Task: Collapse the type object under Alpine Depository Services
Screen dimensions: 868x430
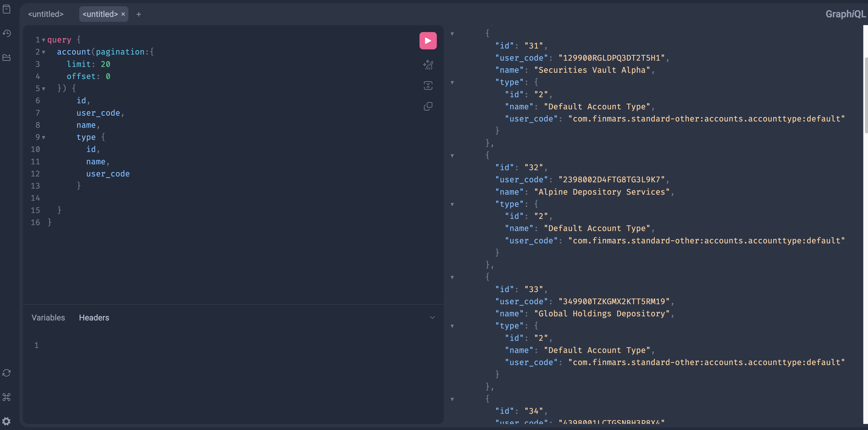Action: pyautogui.click(x=452, y=205)
